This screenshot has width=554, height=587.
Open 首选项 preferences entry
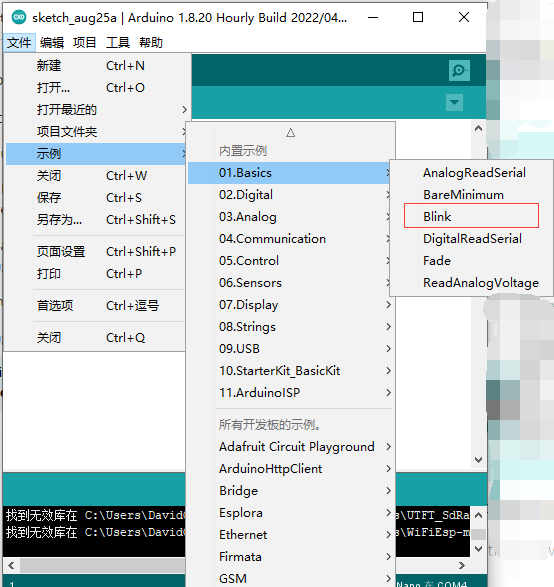[x=95, y=306]
